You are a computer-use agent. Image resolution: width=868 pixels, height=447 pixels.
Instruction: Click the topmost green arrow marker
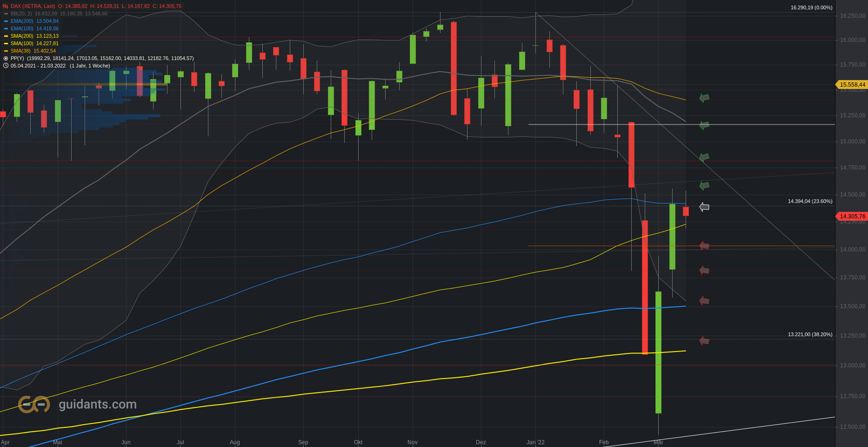704,98
